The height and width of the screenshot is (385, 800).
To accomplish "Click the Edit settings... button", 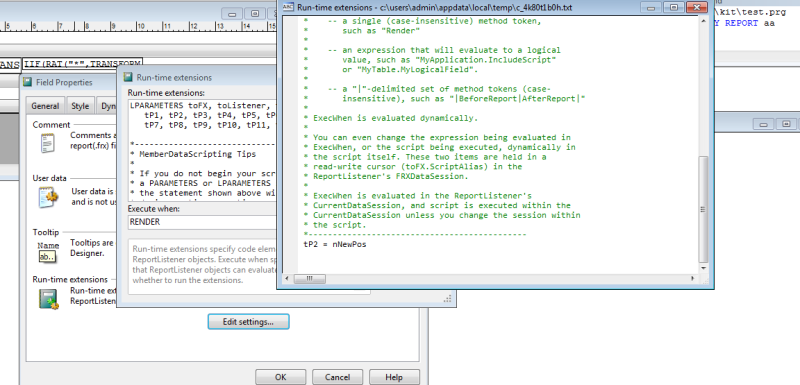I will (x=248, y=322).
